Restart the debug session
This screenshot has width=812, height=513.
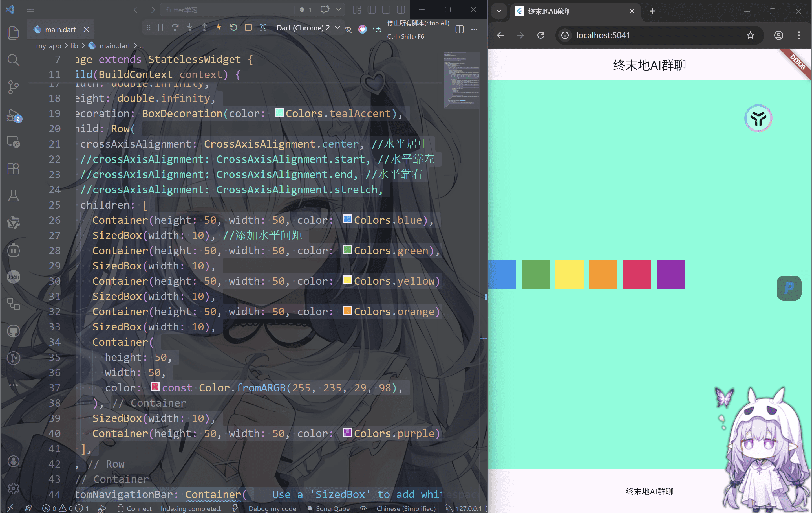[233, 28]
